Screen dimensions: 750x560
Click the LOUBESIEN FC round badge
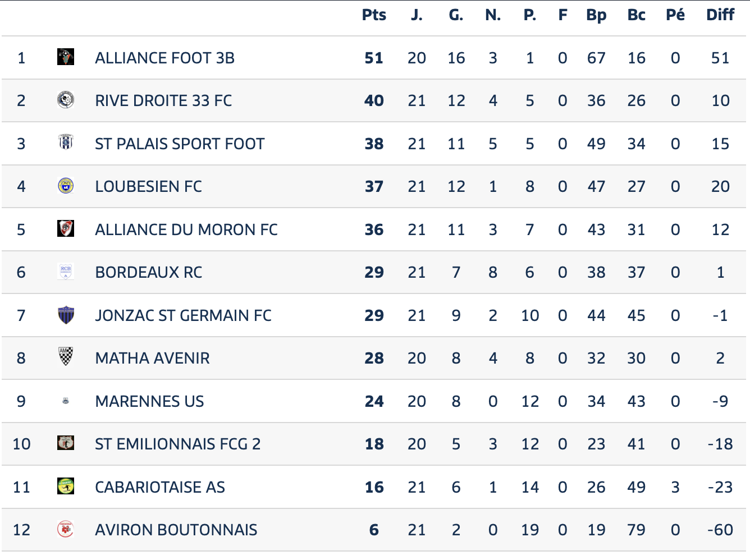point(66,186)
